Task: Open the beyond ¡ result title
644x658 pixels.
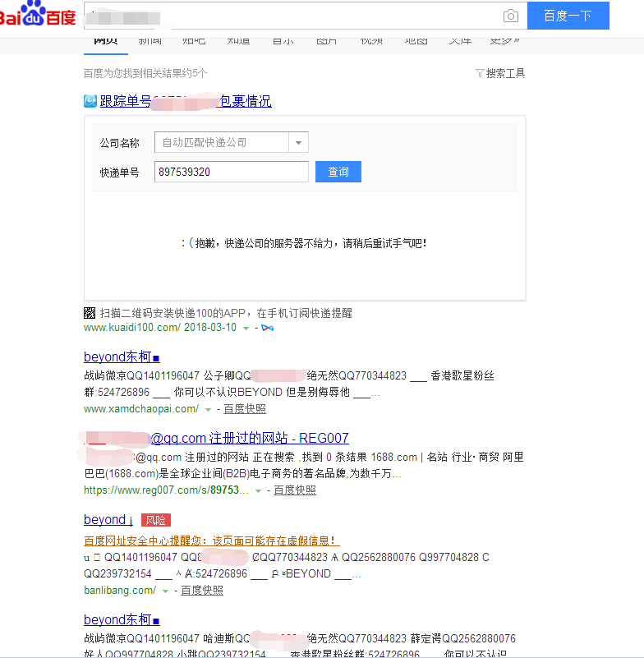Action: (108, 519)
